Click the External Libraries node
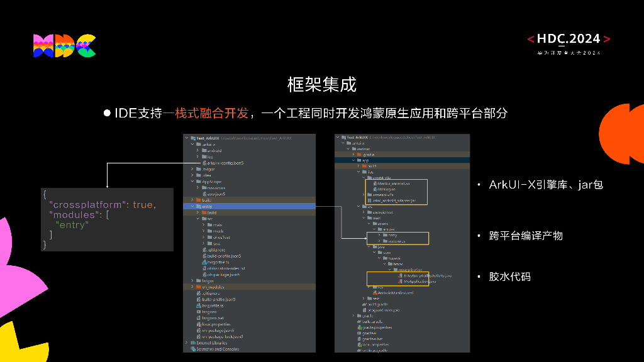The width and height of the screenshot is (644, 362). [211, 343]
